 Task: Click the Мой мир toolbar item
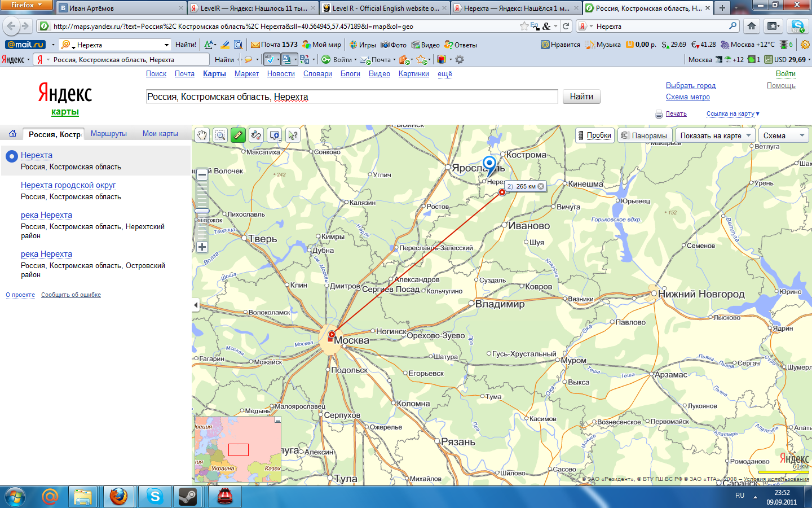[321, 45]
